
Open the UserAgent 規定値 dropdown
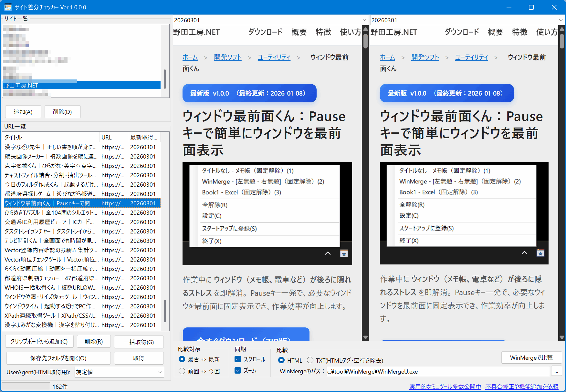[x=160, y=372]
